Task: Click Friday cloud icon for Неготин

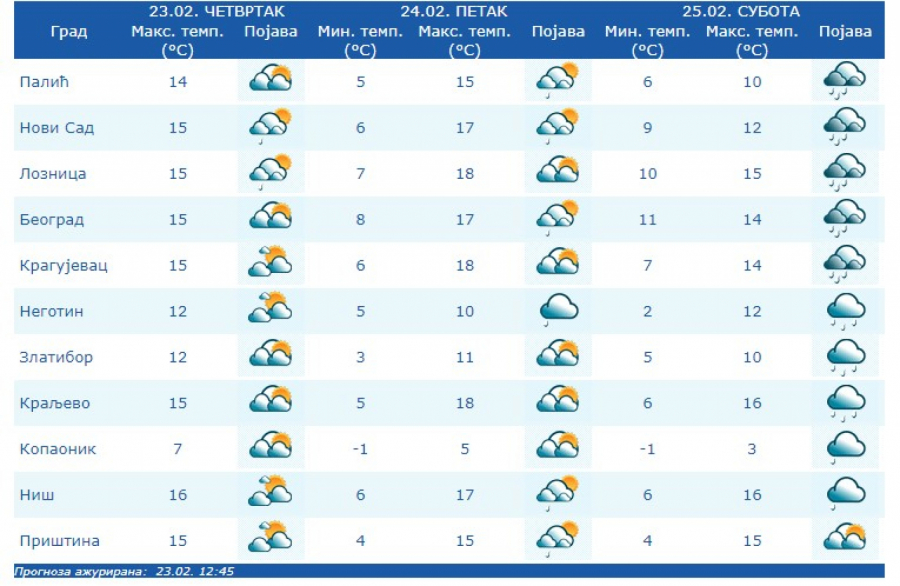Action: (558, 311)
